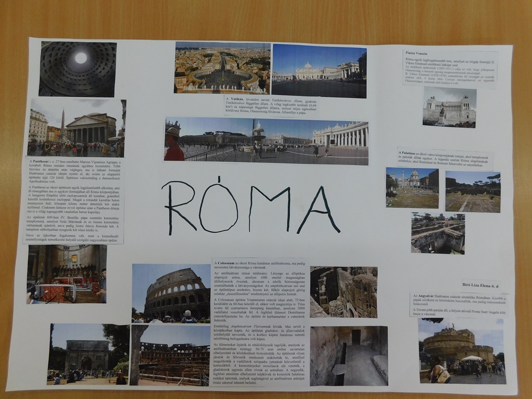Select the St. Peter's Basilica facade photo
532x399 pixels.
click(x=319, y=71)
